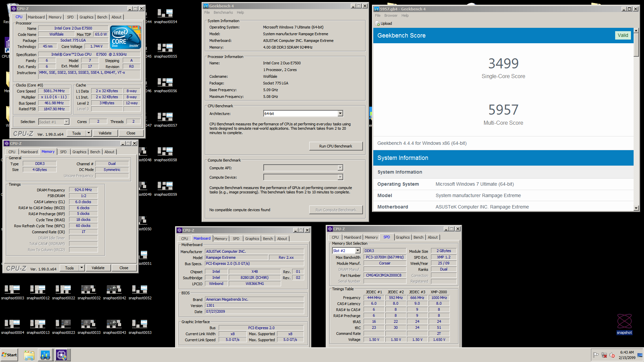Open the Architecture 64-bit dropdown
Viewport: 644px width, 362px height.
coord(340,114)
